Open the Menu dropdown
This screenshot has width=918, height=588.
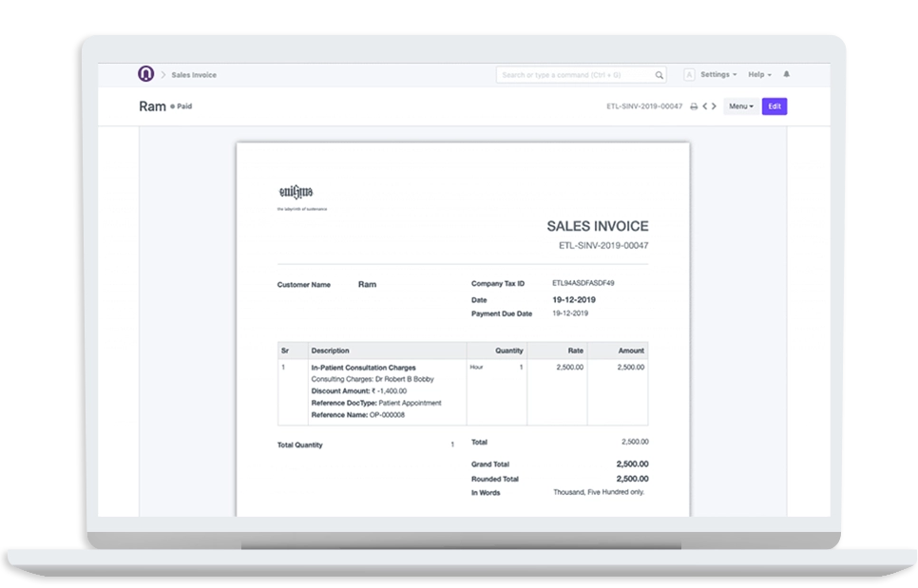[x=740, y=106]
